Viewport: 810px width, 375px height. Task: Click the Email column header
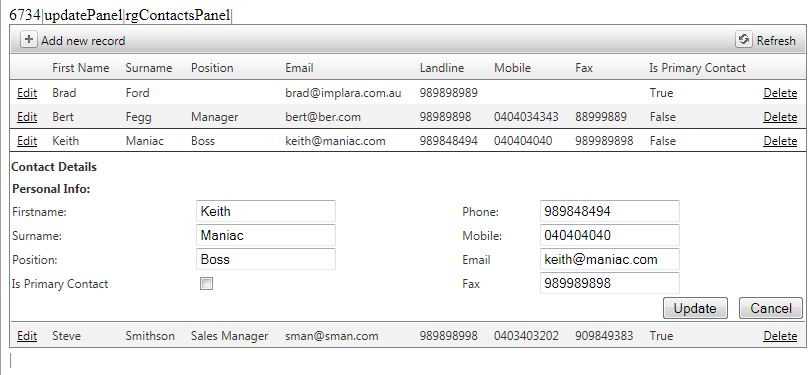pyautogui.click(x=300, y=68)
